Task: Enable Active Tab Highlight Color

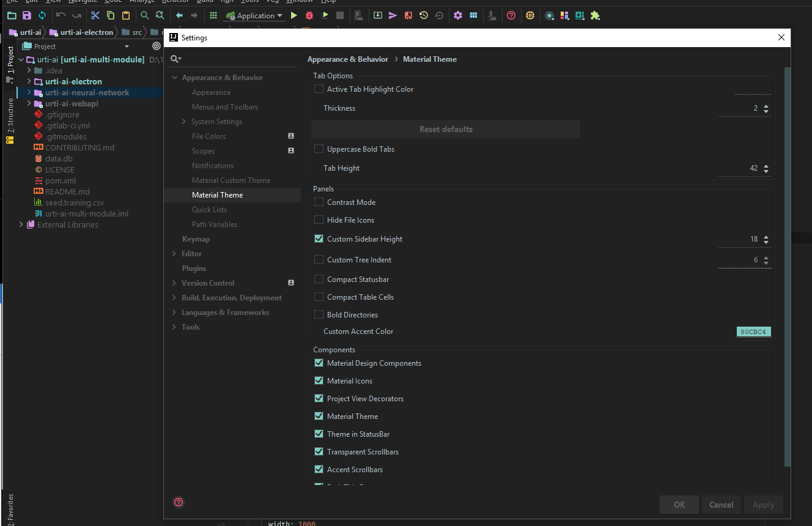Action: point(319,89)
